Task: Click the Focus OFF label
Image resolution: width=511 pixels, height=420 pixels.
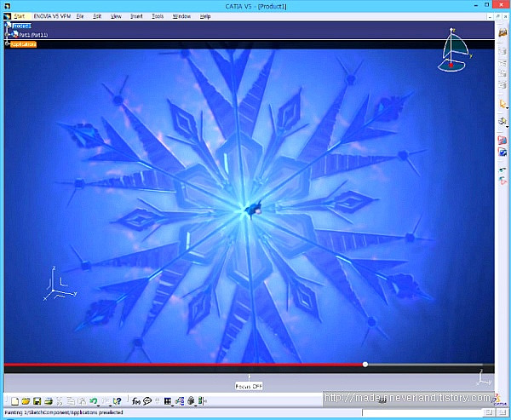Action: coord(249,387)
